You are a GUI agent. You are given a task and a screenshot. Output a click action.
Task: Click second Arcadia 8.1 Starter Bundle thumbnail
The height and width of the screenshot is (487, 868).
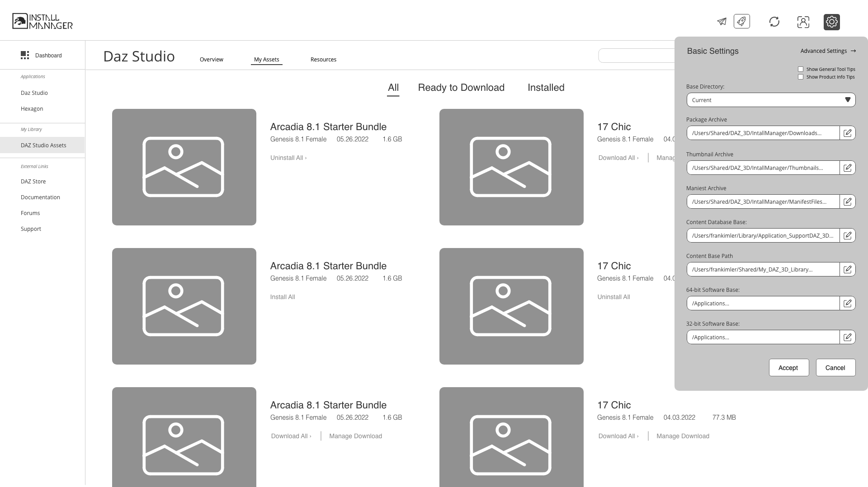pyautogui.click(x=184, y=306)
